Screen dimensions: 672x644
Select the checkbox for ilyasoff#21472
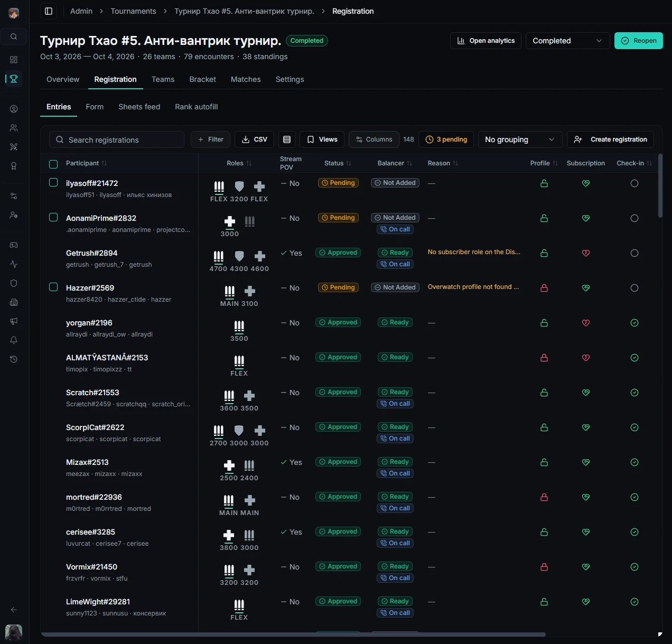(53, 182)
